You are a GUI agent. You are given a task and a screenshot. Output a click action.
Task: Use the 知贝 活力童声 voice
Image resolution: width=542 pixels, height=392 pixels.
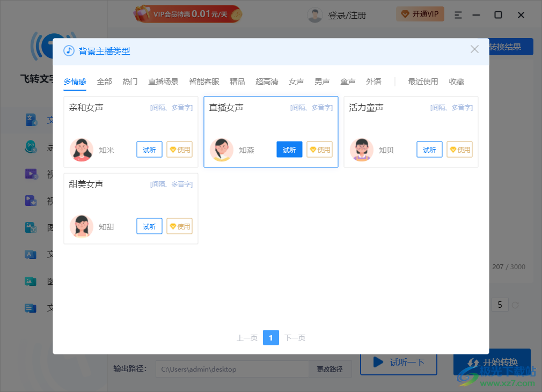[459, 150]
